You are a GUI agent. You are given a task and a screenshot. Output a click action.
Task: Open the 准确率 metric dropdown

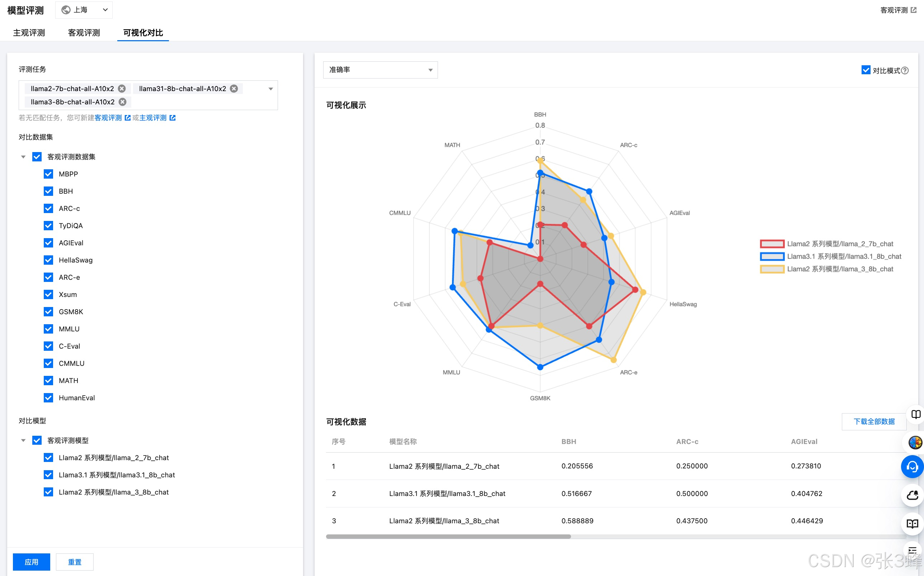pyautogui.click(x=380, y=70)
